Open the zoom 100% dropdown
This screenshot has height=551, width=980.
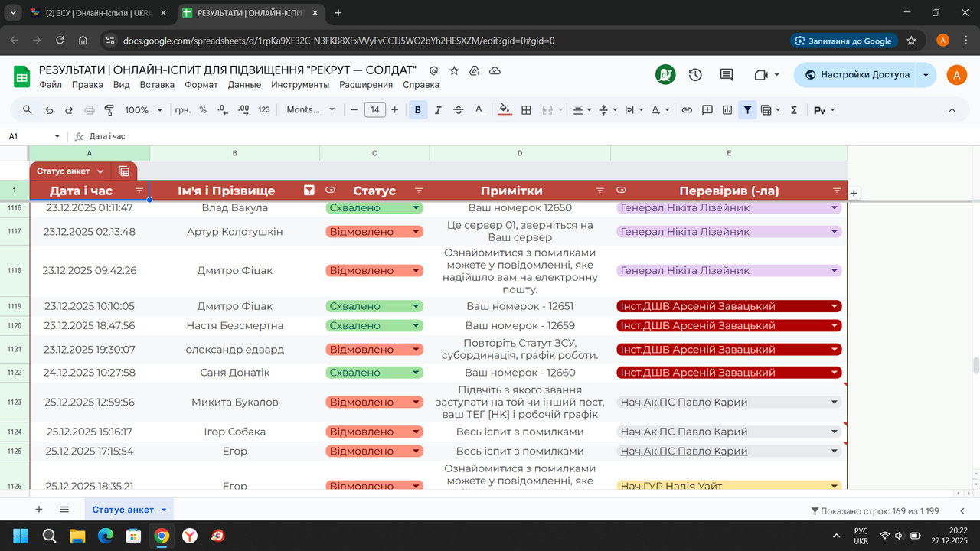click(144, 110)
